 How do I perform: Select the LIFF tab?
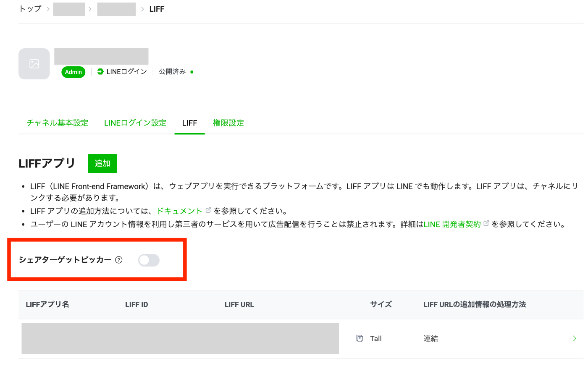[x=189, y=123]
